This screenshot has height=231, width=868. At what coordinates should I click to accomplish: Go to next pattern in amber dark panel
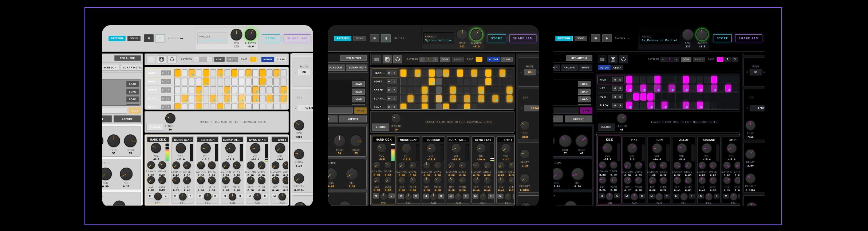435,59
